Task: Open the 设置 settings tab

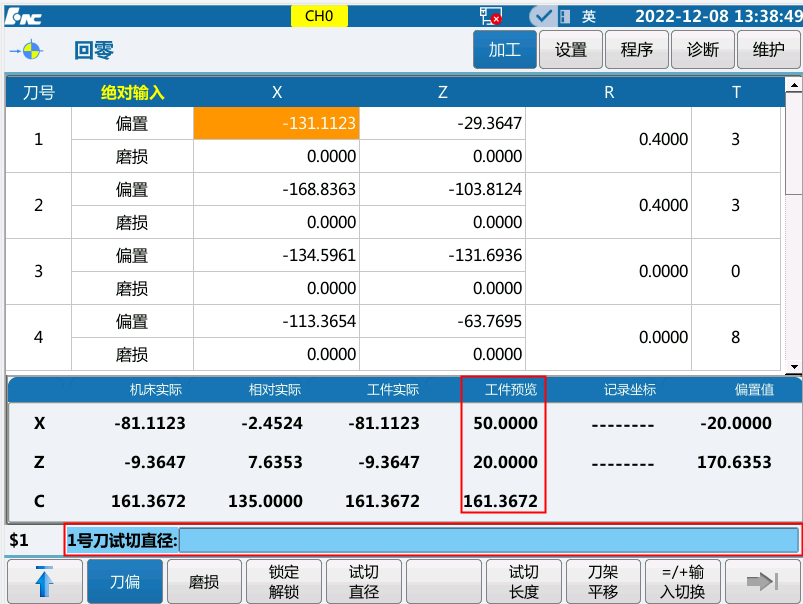Action: point(570,50)
